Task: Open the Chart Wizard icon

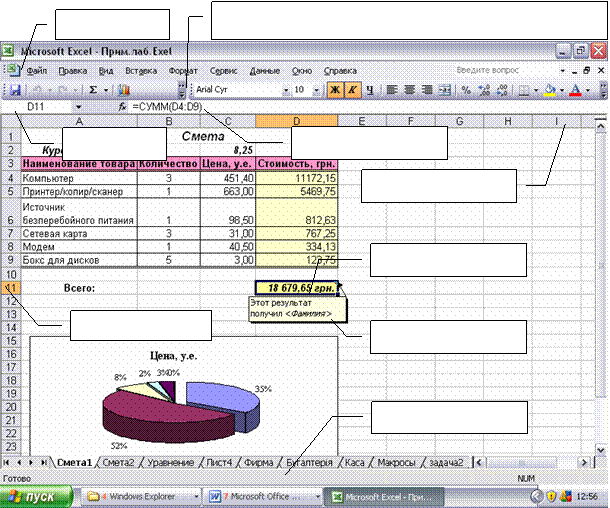Action: pyautogui.click(x=123, y=90)
